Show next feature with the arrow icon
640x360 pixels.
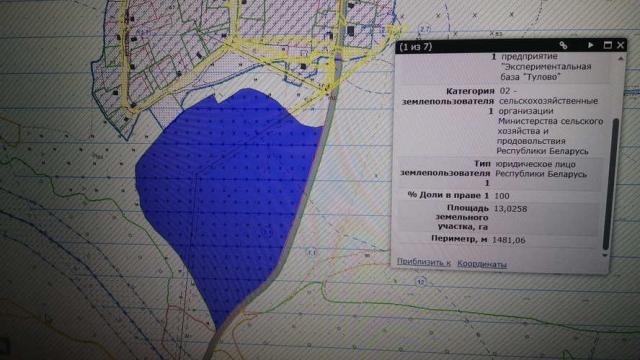(591, 45)
